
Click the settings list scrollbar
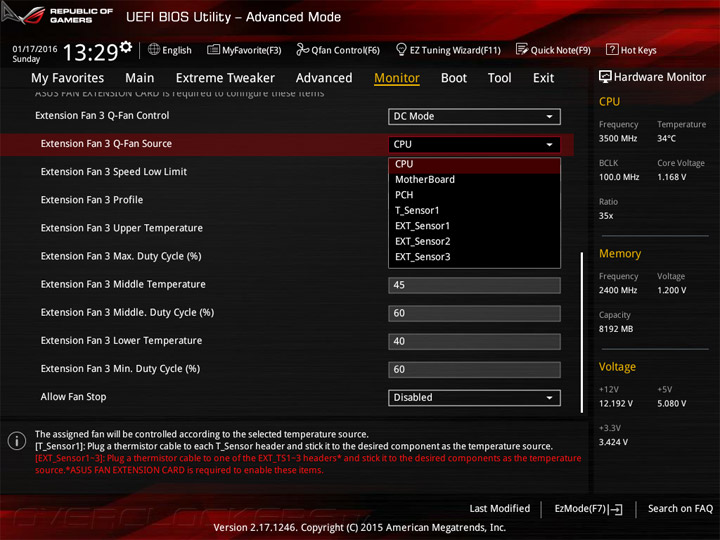point(582,332)
